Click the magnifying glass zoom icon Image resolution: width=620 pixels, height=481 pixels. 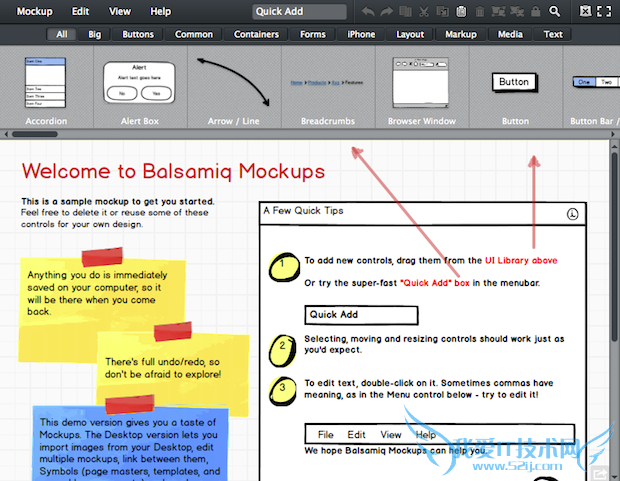pos(554,11)
